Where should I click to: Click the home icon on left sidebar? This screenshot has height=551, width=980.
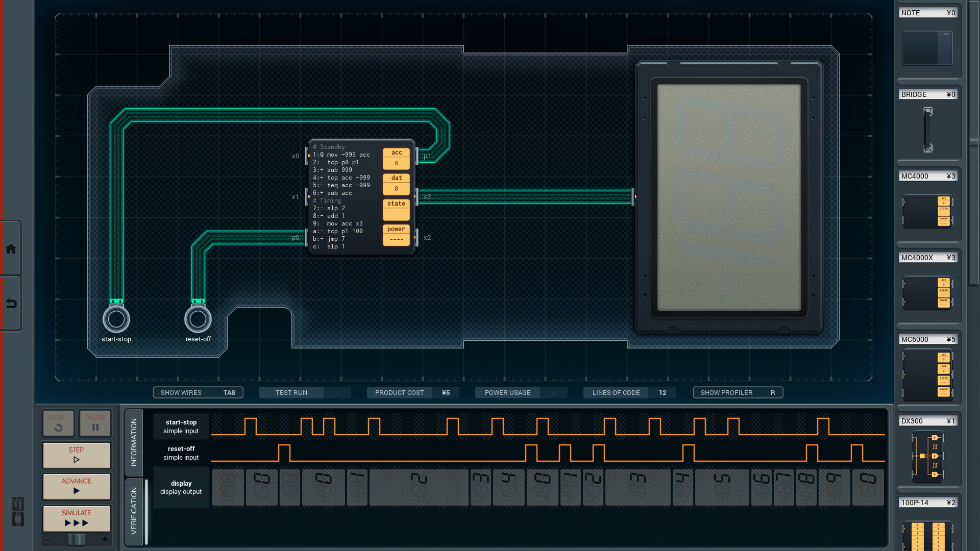pos(11,249)
